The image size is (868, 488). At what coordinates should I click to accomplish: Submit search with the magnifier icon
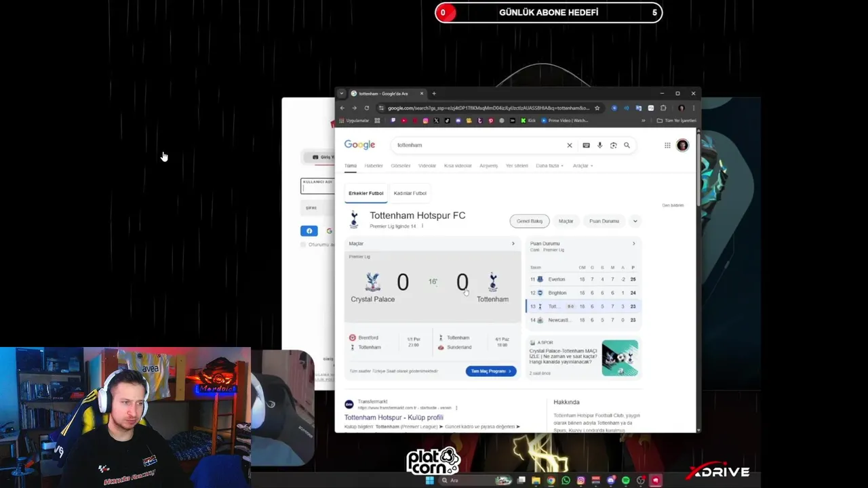click(627, 145)
